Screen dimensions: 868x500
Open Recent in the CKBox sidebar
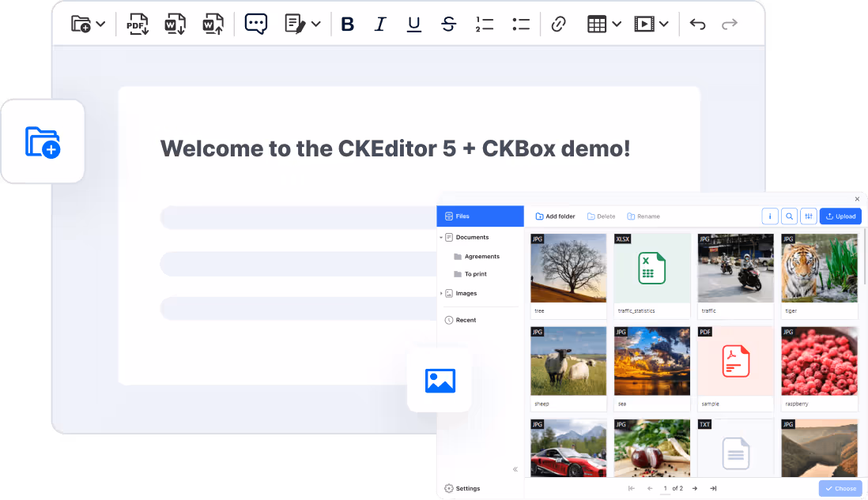point(466,320)
